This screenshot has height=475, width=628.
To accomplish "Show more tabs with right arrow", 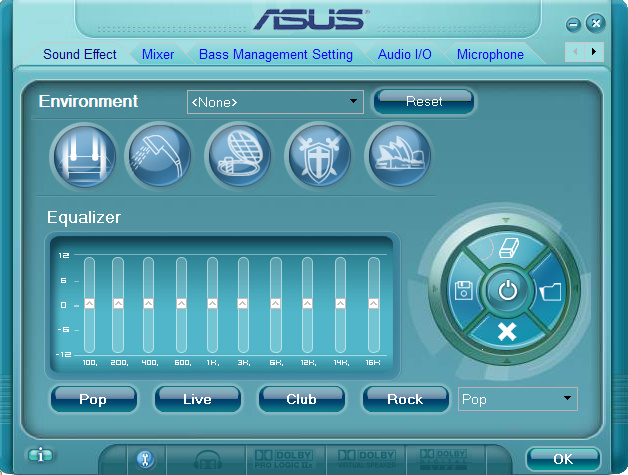I will click(x=594, y=52).
